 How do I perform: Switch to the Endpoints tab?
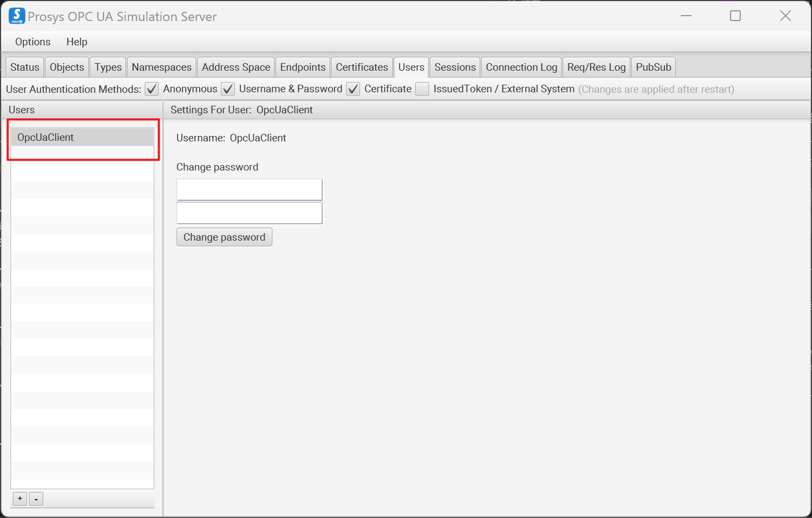pyautogui.click(x=303, y=67)
